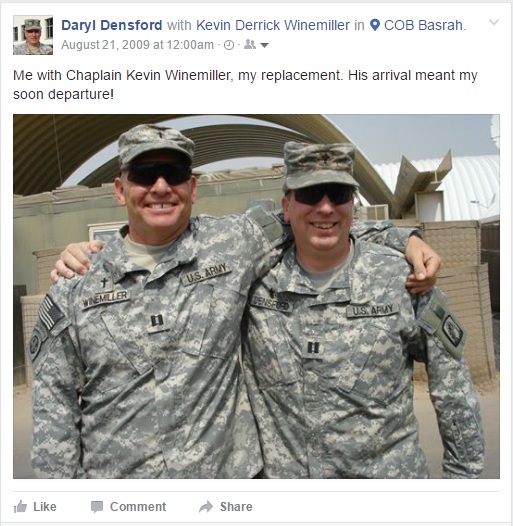
Task: Open the post options chevron menu
Action: 494,22
